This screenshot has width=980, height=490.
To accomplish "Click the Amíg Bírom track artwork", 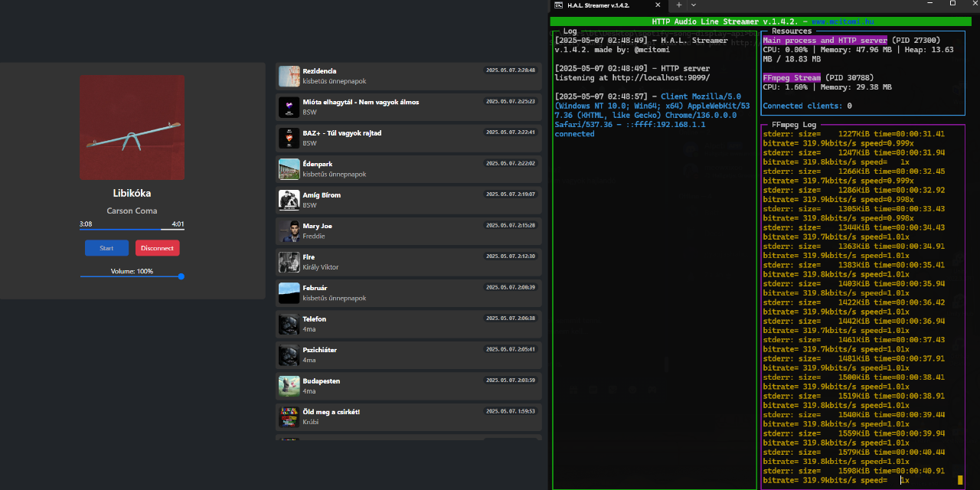I will click(x=289, y=200).
